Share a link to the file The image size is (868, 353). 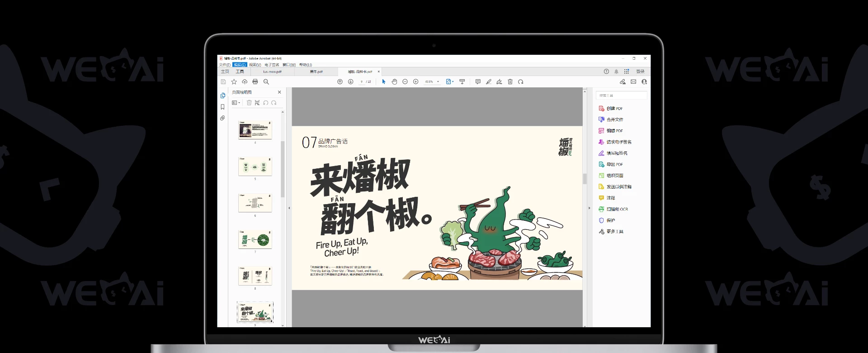point(623,82)
